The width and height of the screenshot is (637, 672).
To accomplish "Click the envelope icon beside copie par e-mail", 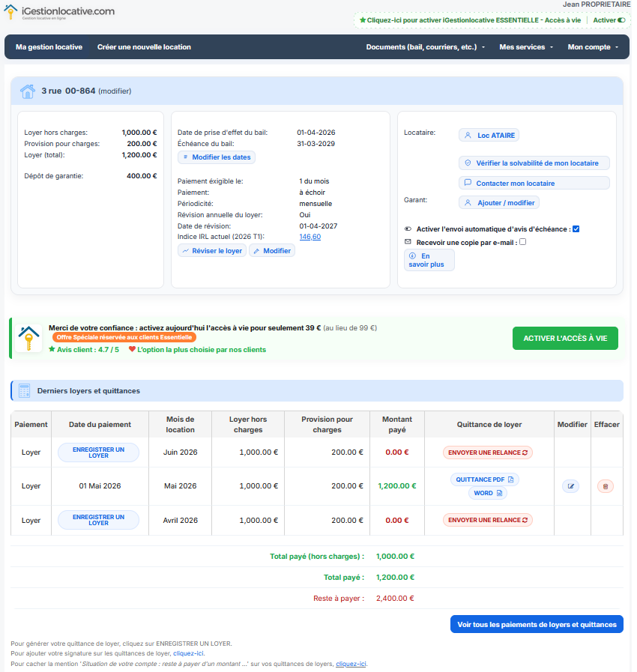I will [x=408, y=242].
